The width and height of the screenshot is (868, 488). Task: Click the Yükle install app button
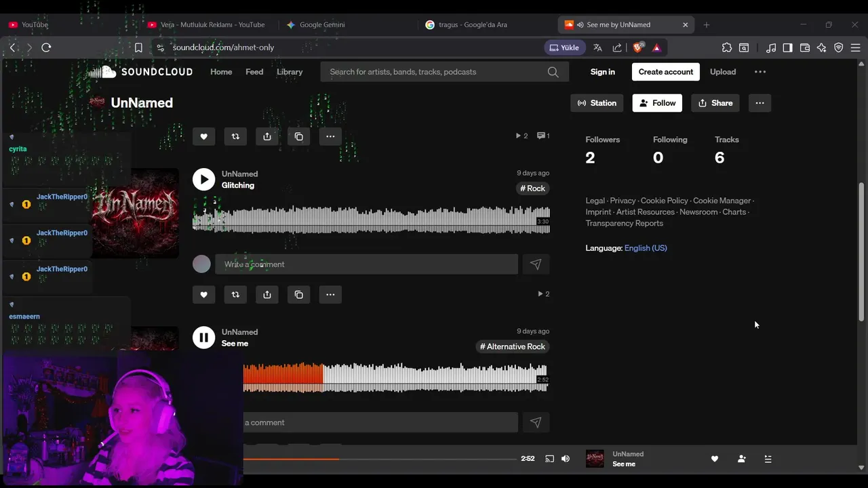(x=564, y=47)
